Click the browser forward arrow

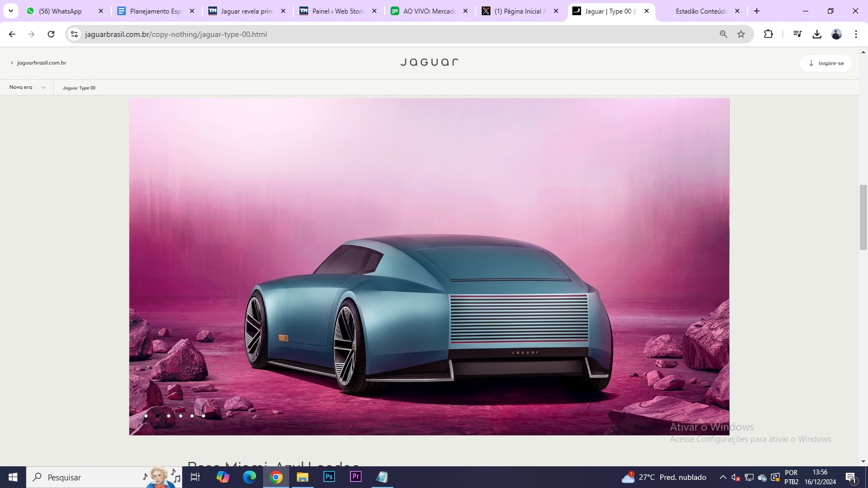point(31,34)
